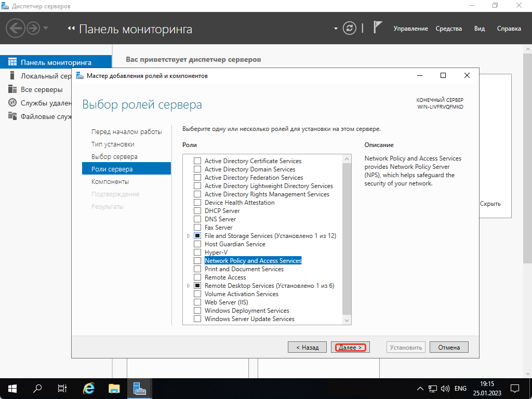Open the Средства menu

point(448,29)
